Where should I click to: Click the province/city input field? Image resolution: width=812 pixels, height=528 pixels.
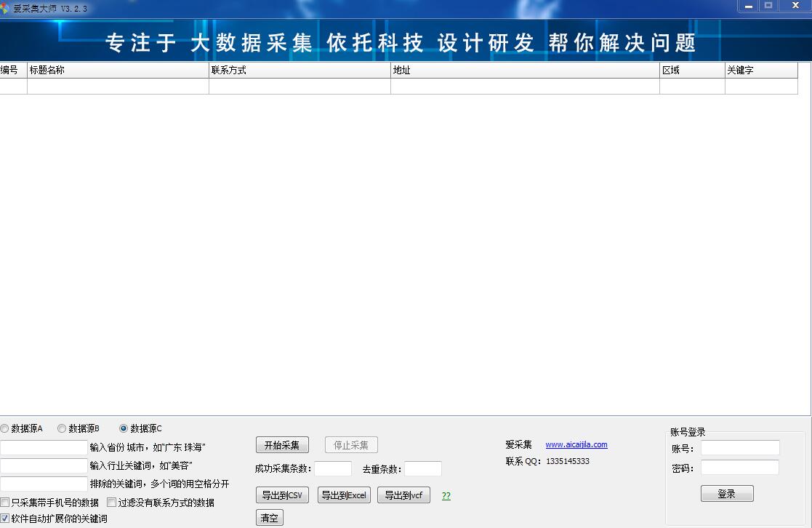point(44,447)
